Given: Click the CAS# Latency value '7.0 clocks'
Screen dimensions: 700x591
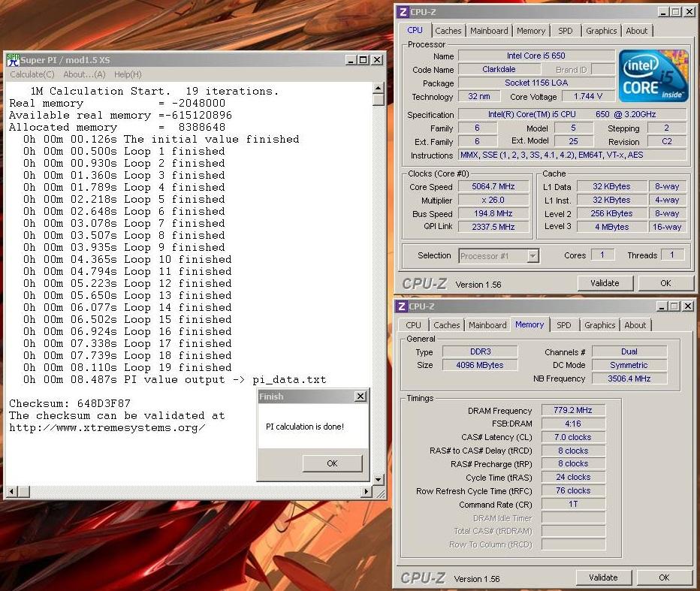Looking at the screenshot, I should (x=573, y=437).
